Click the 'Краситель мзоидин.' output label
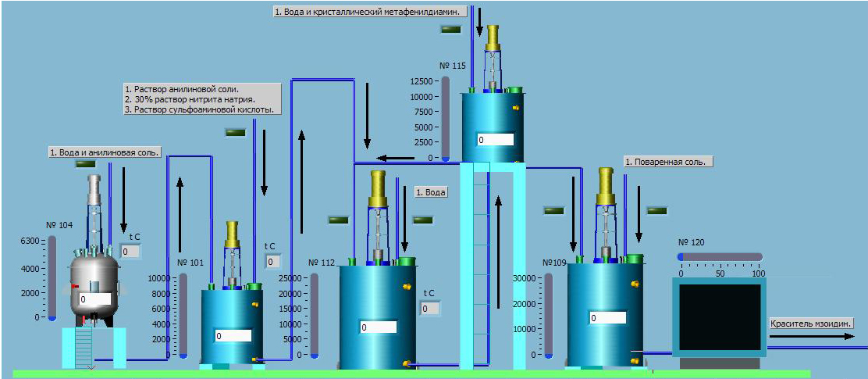The width and height of the screenshot is (868, 379). (811, 324)
